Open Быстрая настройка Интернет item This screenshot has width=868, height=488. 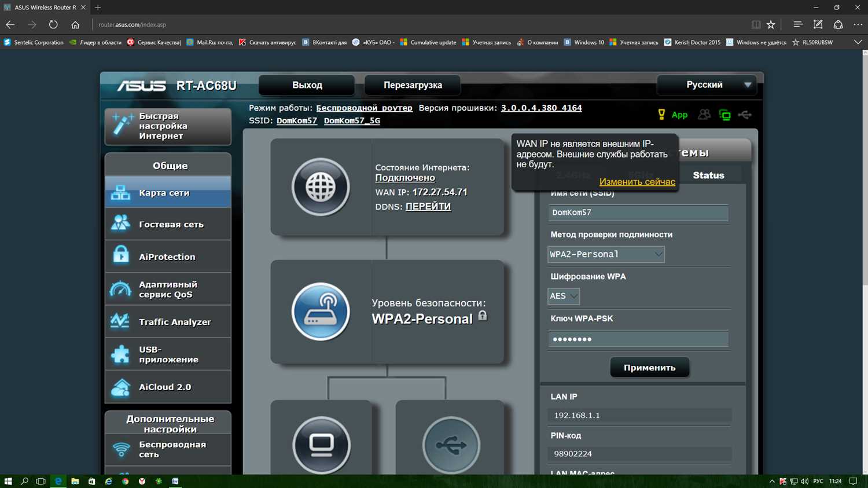(x=168, y=126)
